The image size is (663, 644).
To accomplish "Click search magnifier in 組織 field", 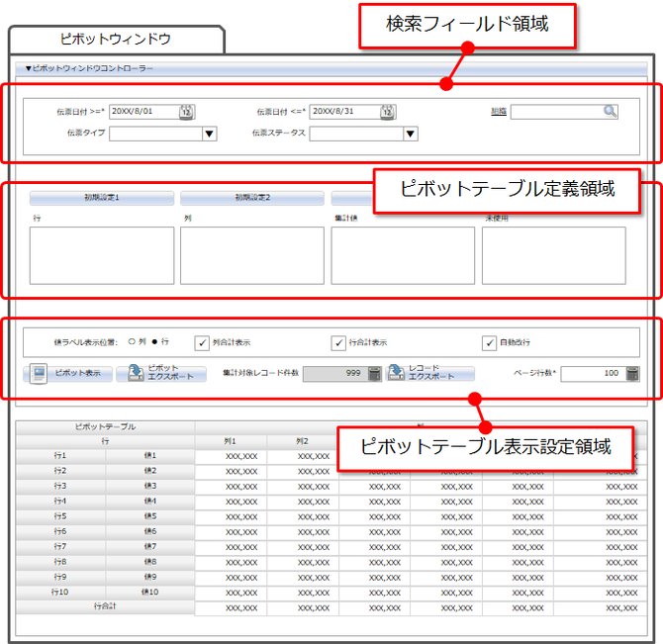I will [x=610, y=112].
